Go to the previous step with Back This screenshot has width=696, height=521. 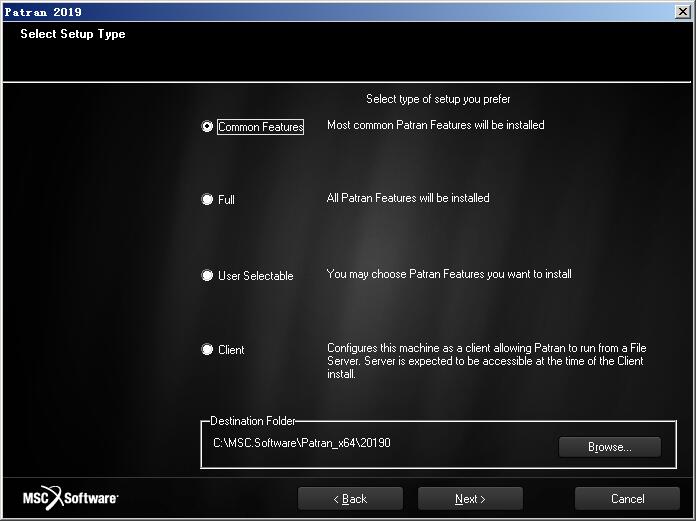(350, 499)
